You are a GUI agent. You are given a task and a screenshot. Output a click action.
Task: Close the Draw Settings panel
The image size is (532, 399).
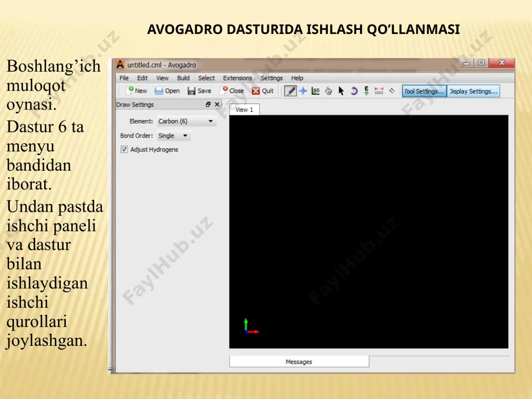217,104
